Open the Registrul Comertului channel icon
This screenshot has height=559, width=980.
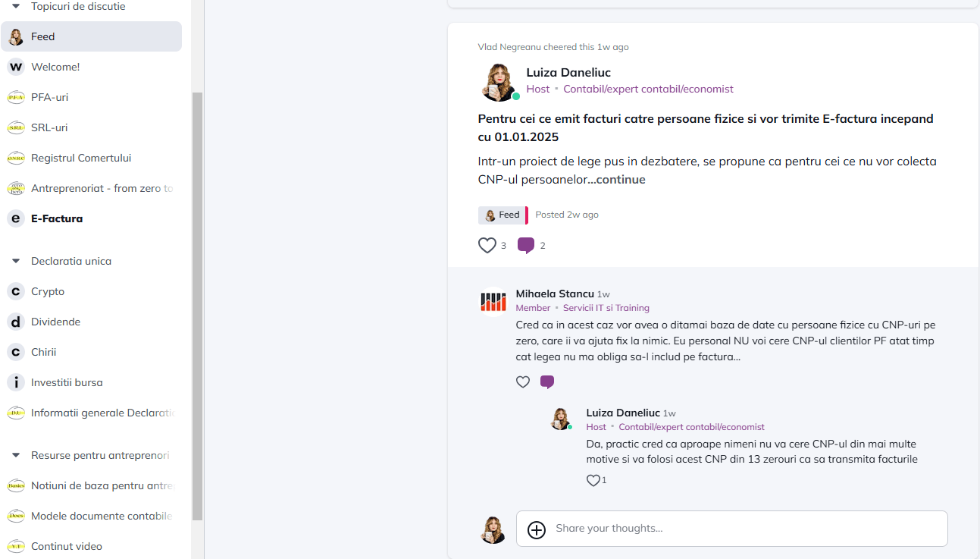(15, 158)
